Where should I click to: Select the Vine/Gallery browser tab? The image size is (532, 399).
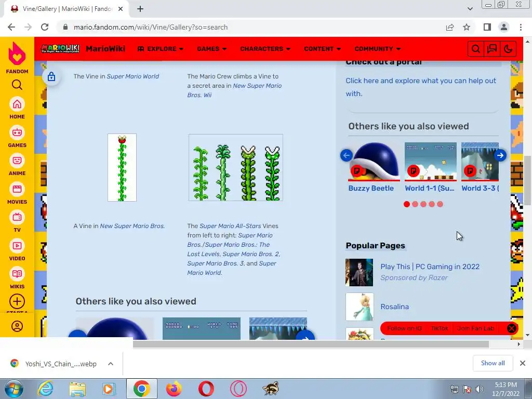(x=66, y=9)
